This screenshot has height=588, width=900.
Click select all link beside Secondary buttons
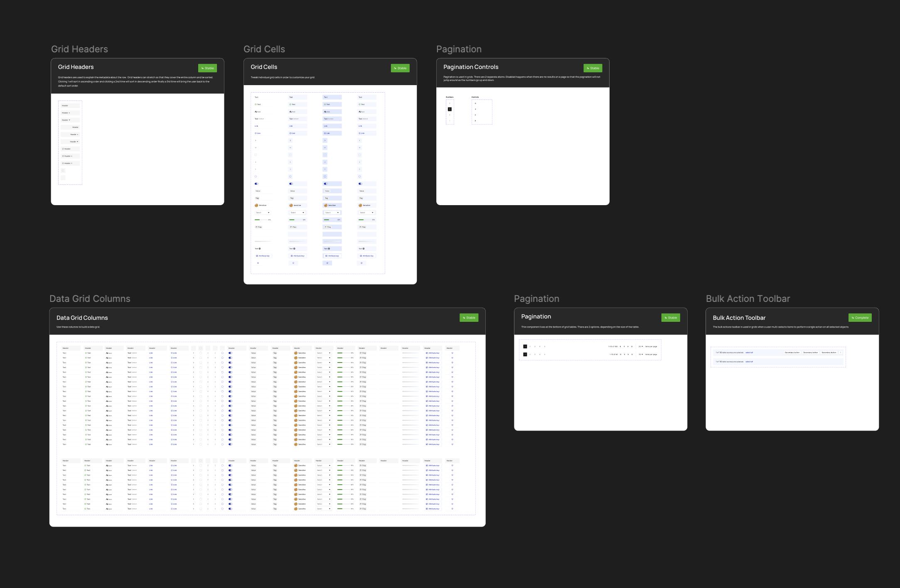pyautogui.click(x=749, y=353)
